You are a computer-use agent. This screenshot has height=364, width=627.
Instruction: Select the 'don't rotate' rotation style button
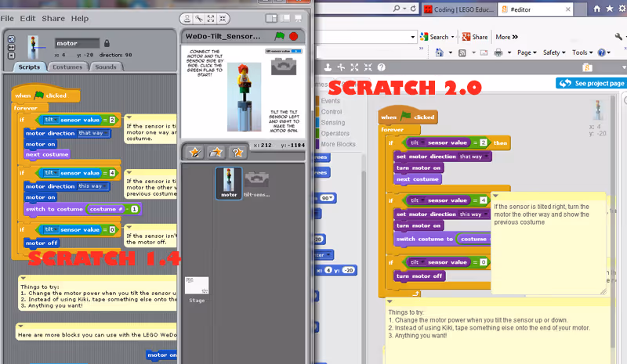pyautogui.click(x=11, y=56)
